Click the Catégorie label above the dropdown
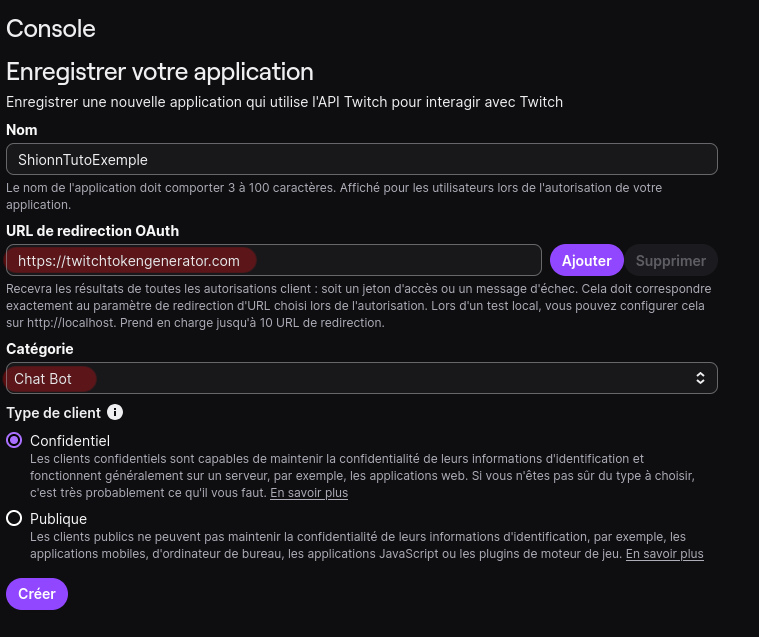Viewport: 759px width, 637px height. pyautogui.click(x=40, y=348)
